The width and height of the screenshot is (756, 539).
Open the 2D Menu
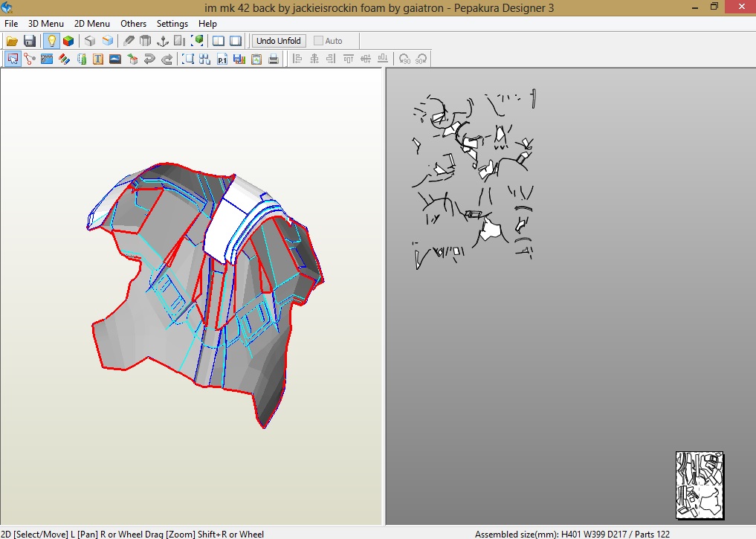(91, 24)
